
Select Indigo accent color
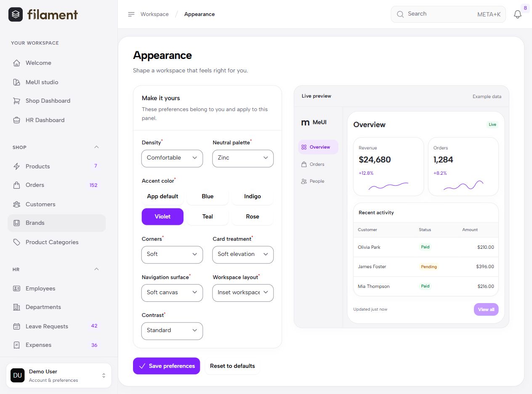click(253, 197)
